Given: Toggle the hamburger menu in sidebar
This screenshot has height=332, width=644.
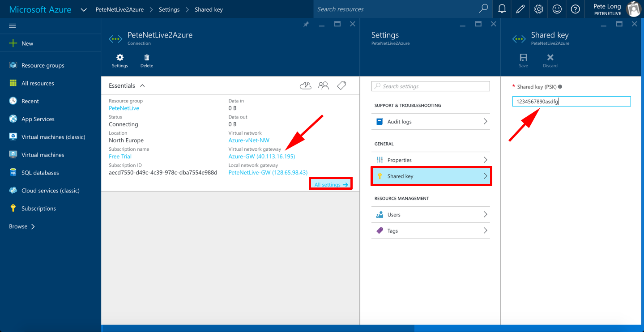Looking at the screenshot, I should point(13,26).
